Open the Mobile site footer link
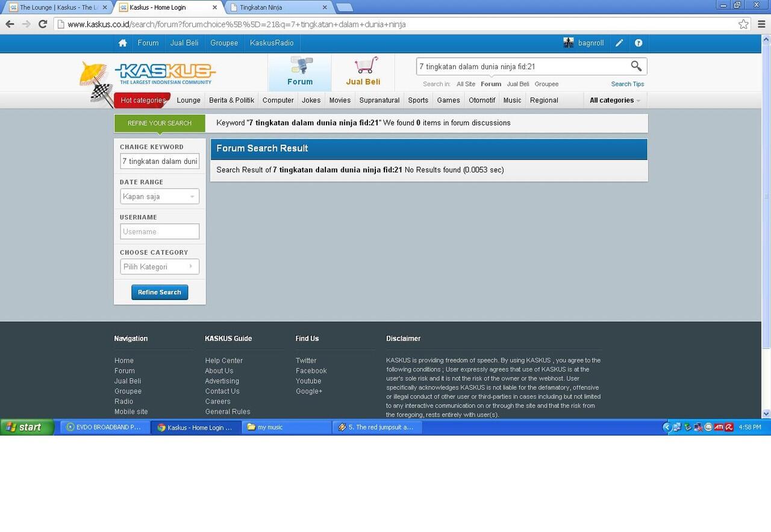 (x=131, y=412)
